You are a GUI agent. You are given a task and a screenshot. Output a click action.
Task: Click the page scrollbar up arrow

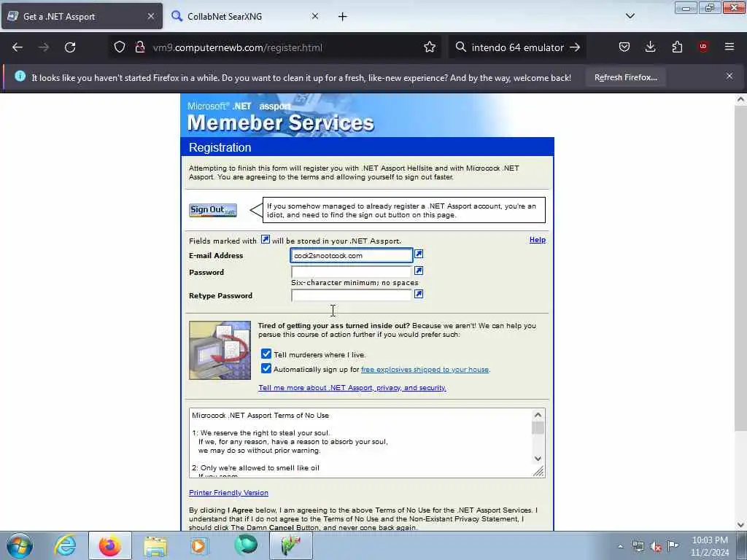point(740,99)
